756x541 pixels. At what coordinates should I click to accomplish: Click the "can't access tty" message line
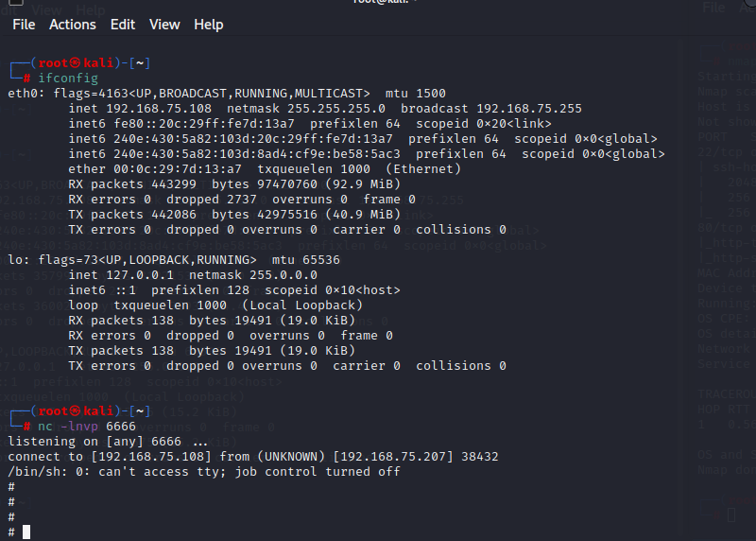point(204,472)
